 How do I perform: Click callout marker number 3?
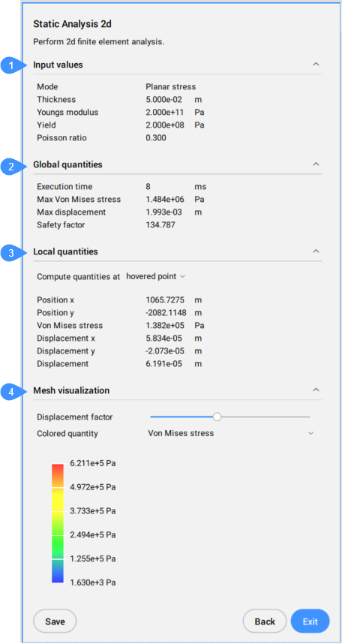pyautogui.click(x=12, y=254)
